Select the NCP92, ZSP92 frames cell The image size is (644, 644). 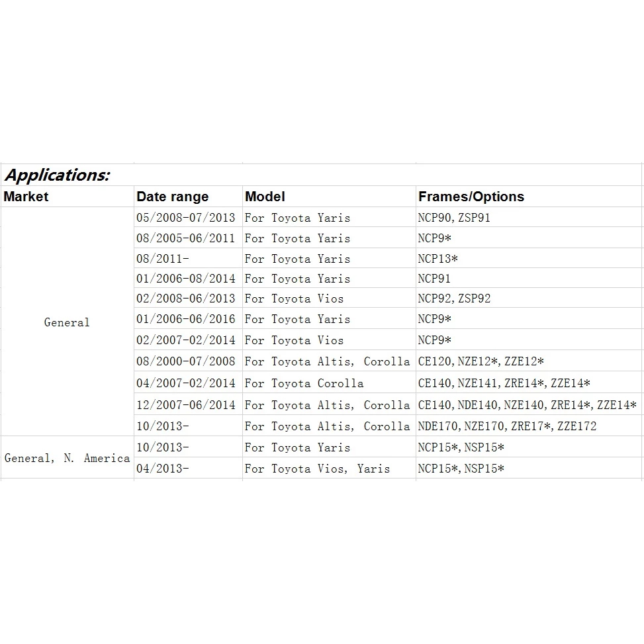point(529,299)
